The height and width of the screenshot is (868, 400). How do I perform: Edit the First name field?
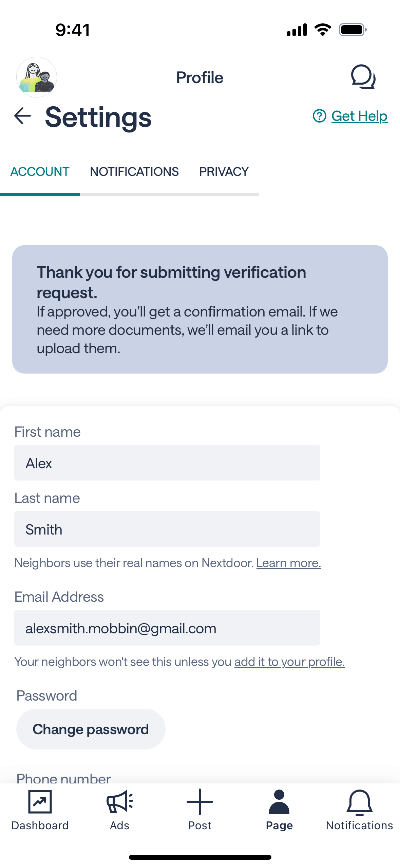pyautogui.click(x=167, y=463)
